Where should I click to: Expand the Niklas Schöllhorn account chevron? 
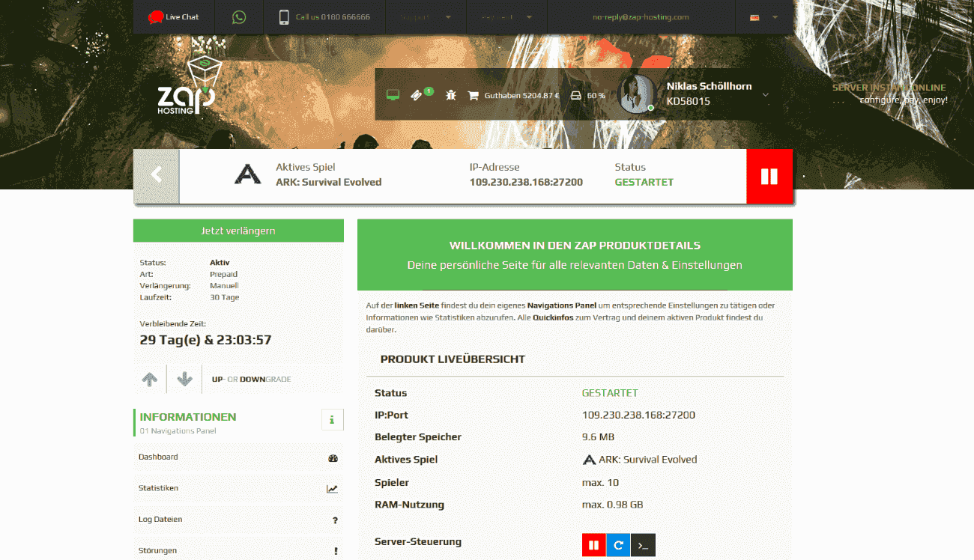765,94
